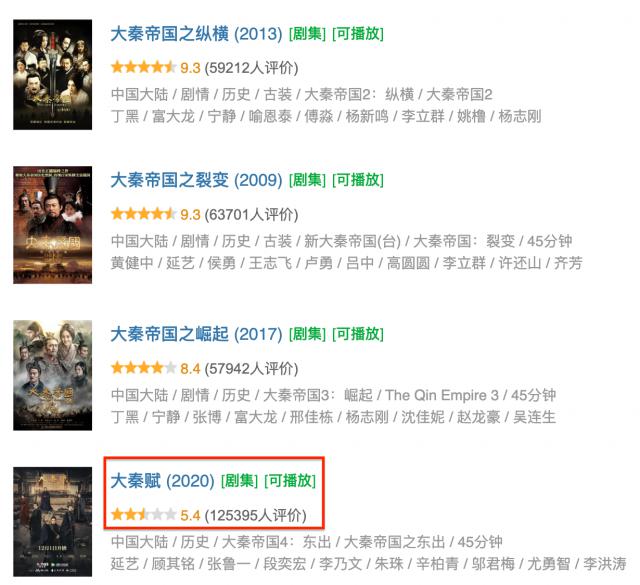This screenshot has width=640, height=585.
Task: Click the 大秦帝国之崛起 poster thumbnail
Action: pos(52,376)
